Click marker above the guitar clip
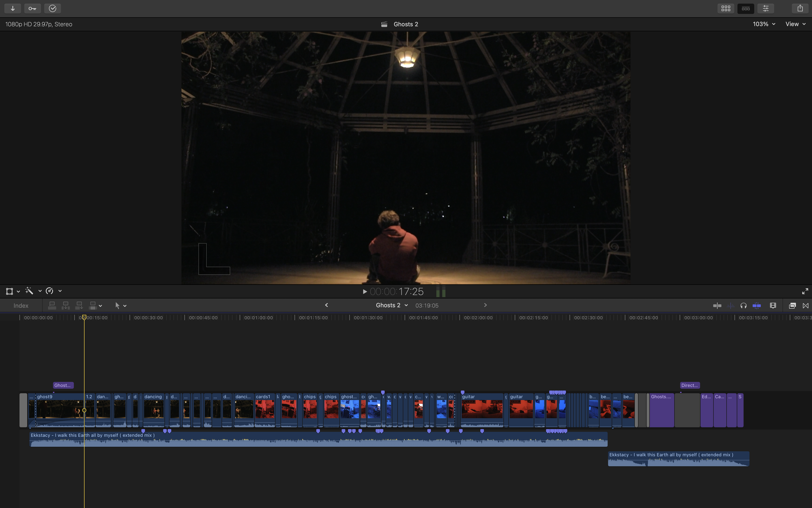The width and height of the screenshot is (812, 508). click(x=463, y=392)
